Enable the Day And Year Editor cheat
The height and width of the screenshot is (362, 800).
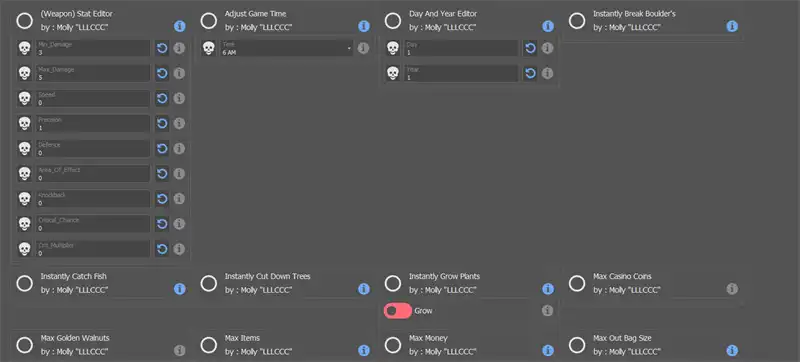(x=393, y=21)
